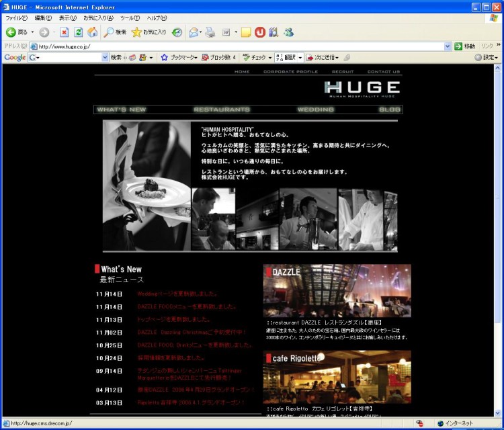
Task: Click the red circular U icon
Action: (259, 32)
